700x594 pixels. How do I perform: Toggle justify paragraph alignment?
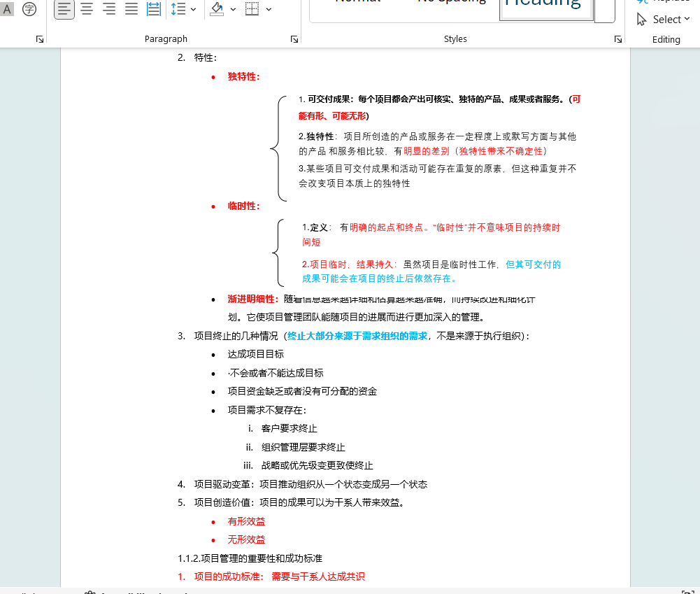(x=131, y=9)
